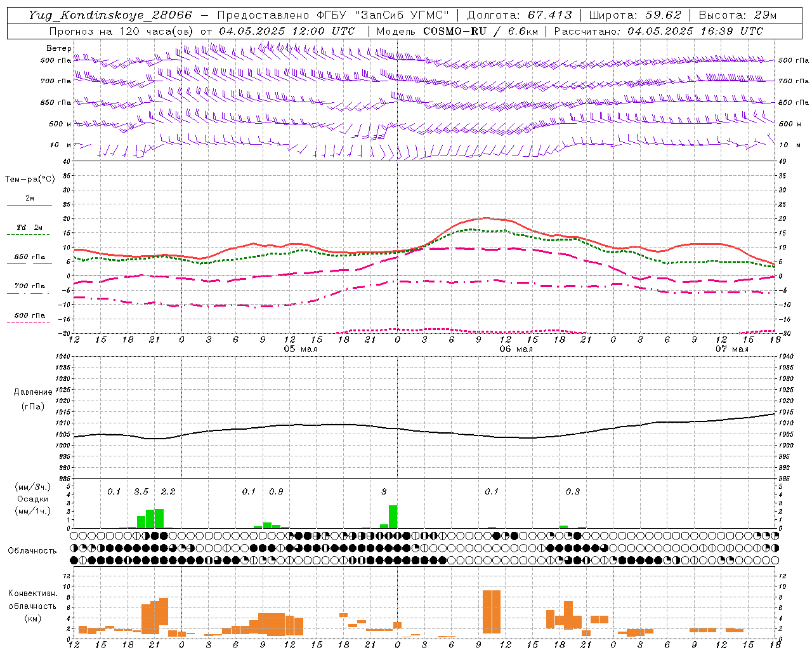
Task: Click the 0.3 precipitation amount
Action: [x=572, y=492]
